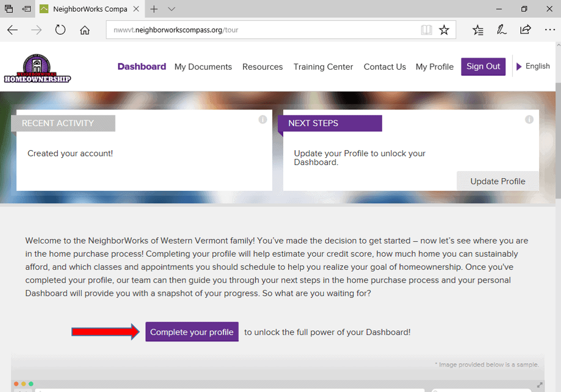
Task: Open the Training Center page
Action: click(x=323, y=67)
